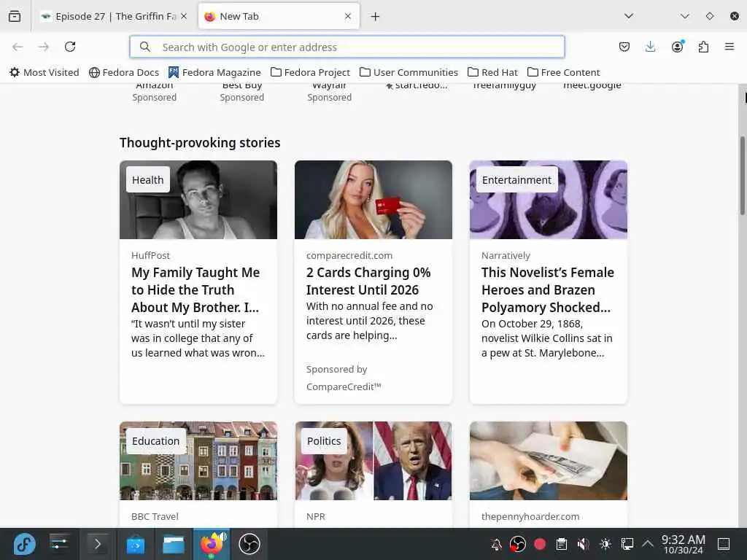Click the window's keep-above chevron button
Viewport: 747px width, 560px height.
tap(684, 16)
